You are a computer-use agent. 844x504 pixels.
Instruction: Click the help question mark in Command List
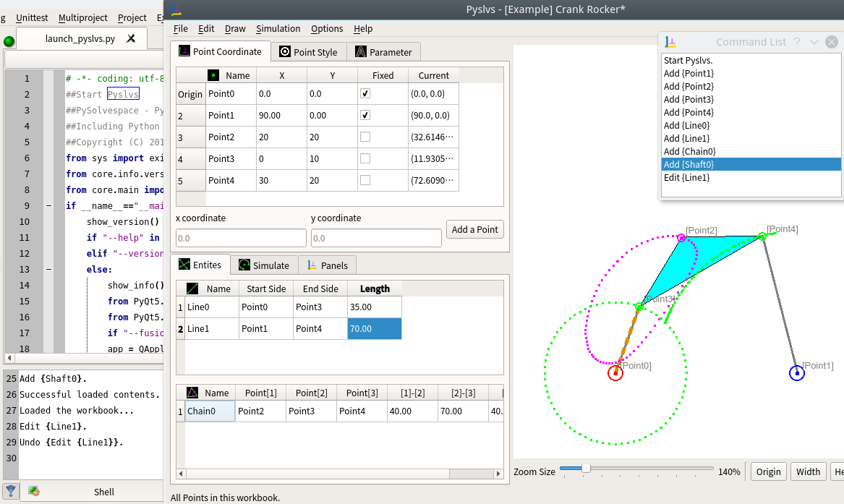coord(797,41)
